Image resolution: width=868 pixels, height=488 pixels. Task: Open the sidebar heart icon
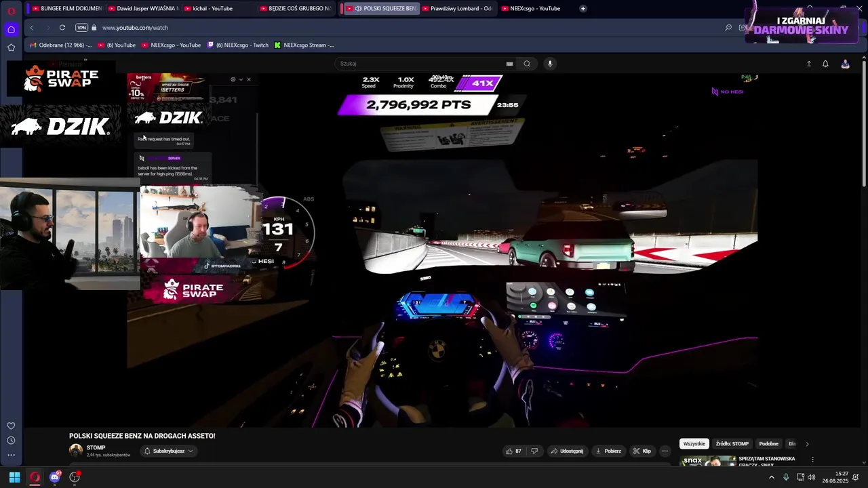(x=11, y=426)
